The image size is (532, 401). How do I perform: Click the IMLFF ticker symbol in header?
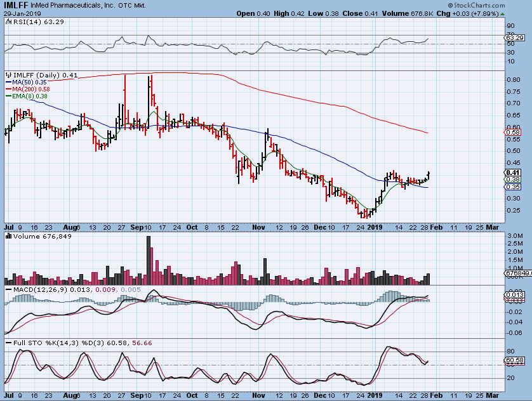click(x=17, y=5)
